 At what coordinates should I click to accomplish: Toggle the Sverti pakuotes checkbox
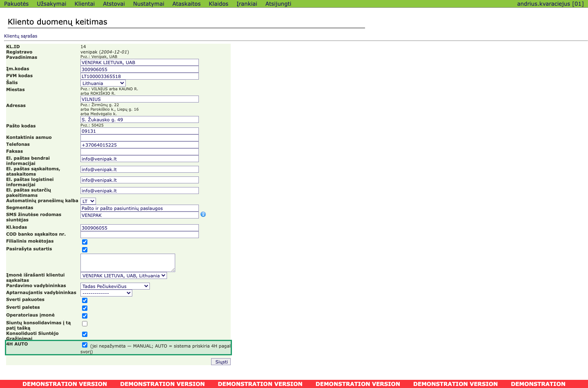(85, 300)
